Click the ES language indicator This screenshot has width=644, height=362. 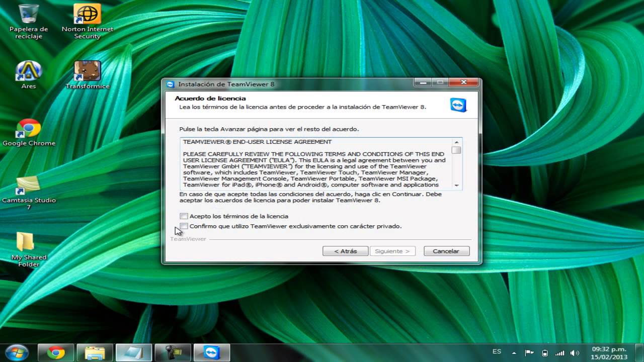click(497, 351)
